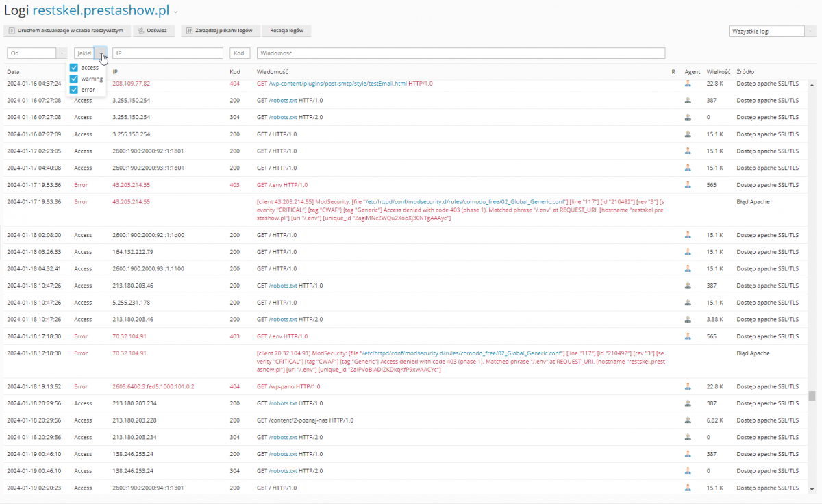This screenshot has width=822, height=504.
Task: Click the sliders icon on Zarządzaj plikami logów
Action: click(x=188, y=31)
